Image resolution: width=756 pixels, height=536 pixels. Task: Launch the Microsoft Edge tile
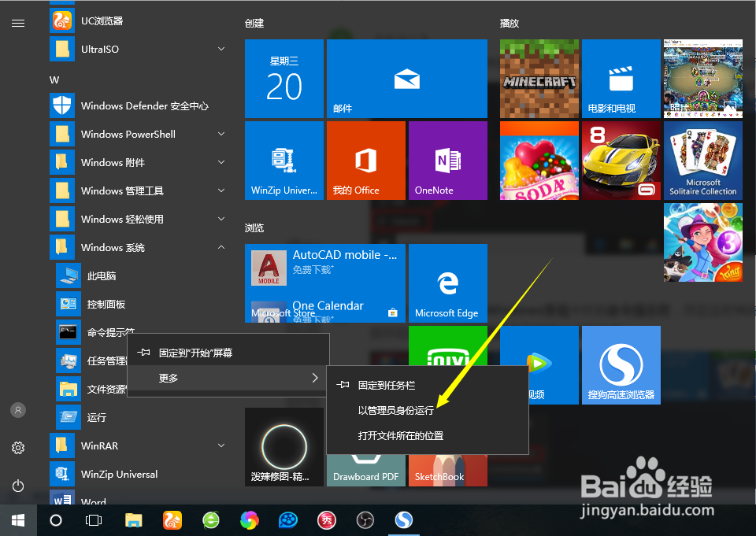448,283
